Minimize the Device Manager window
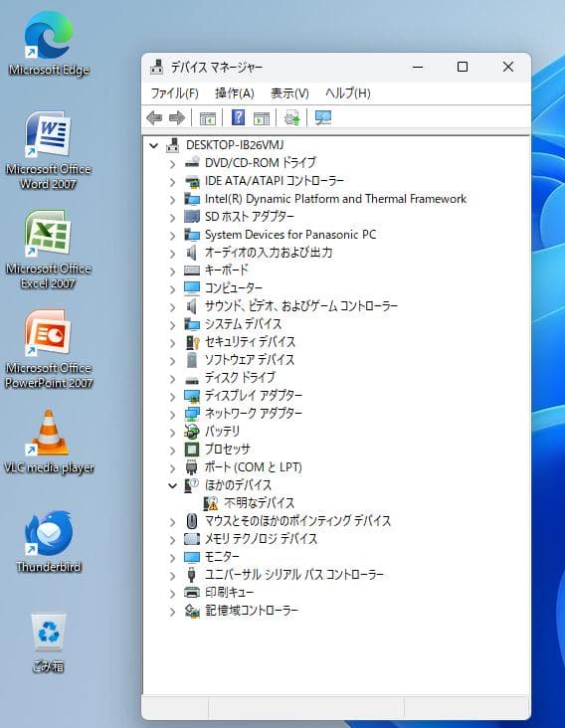 click(418, 67)
